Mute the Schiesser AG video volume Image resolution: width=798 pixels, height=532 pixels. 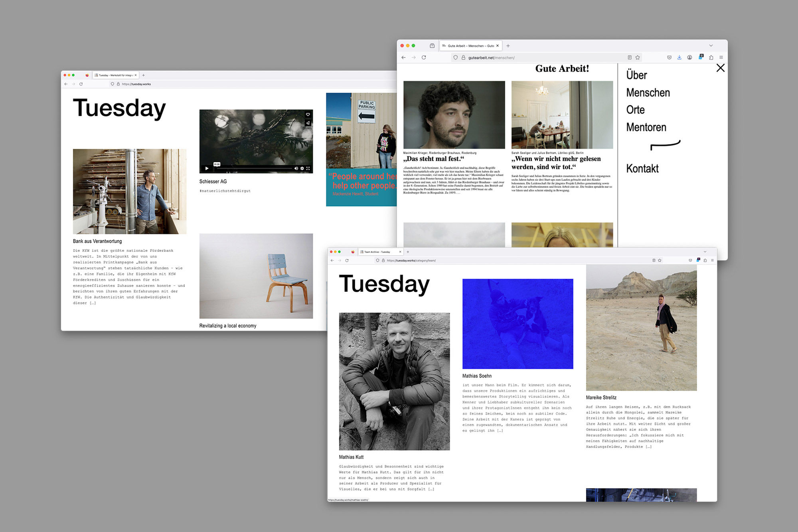296,168
